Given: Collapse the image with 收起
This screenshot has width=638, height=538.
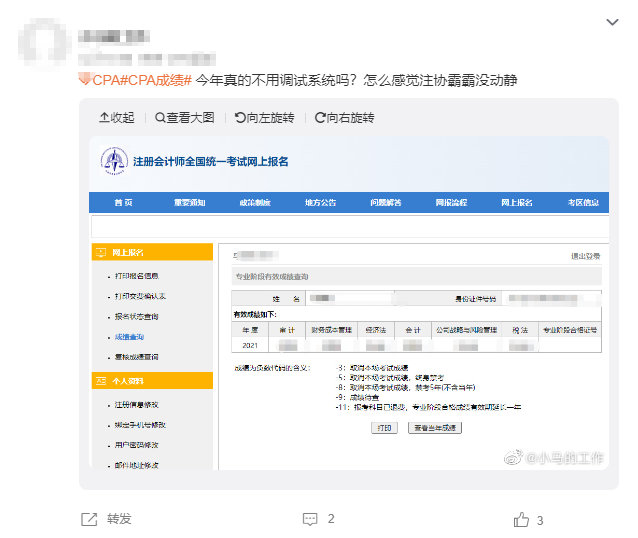Looking at the screenshot, I should click(117, 118).
